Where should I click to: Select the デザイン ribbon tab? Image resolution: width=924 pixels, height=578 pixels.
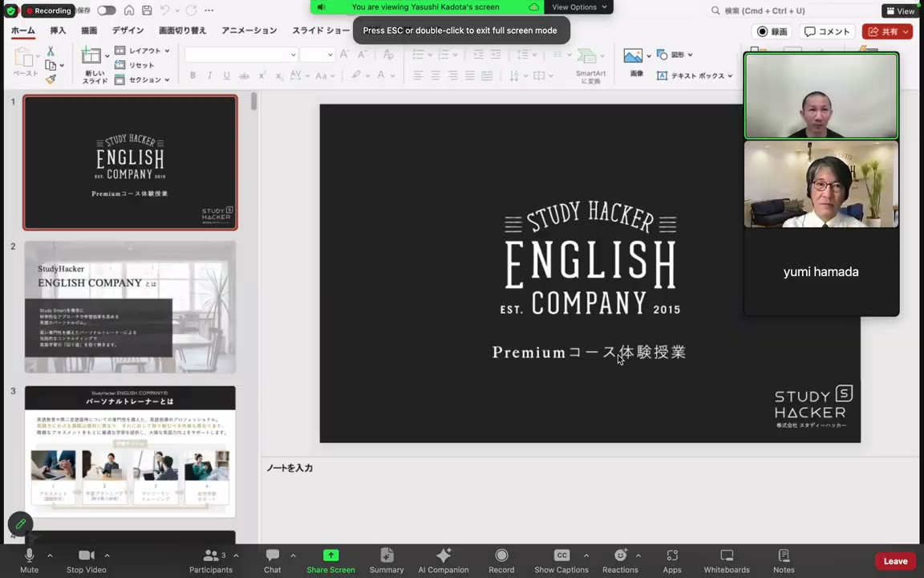coord(128,31)
